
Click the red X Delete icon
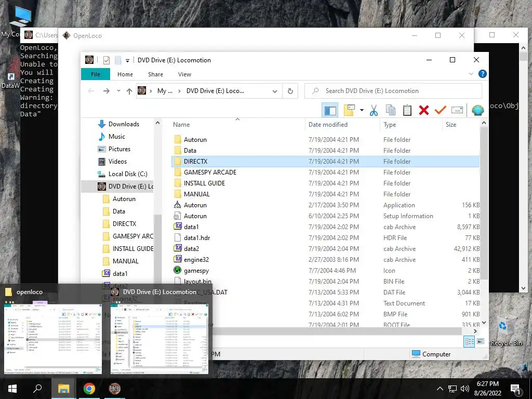click(x=424, y=110)
